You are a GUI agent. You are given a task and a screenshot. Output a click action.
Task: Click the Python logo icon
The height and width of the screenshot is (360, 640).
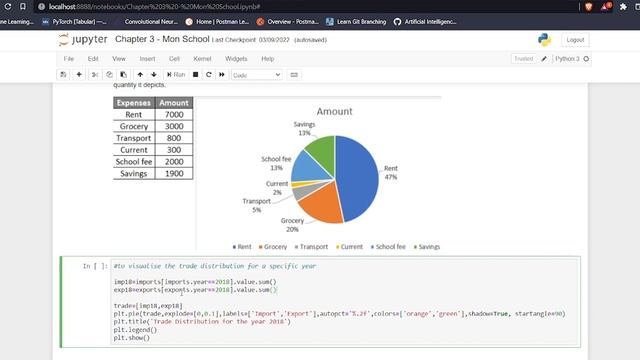click(544, 40)
